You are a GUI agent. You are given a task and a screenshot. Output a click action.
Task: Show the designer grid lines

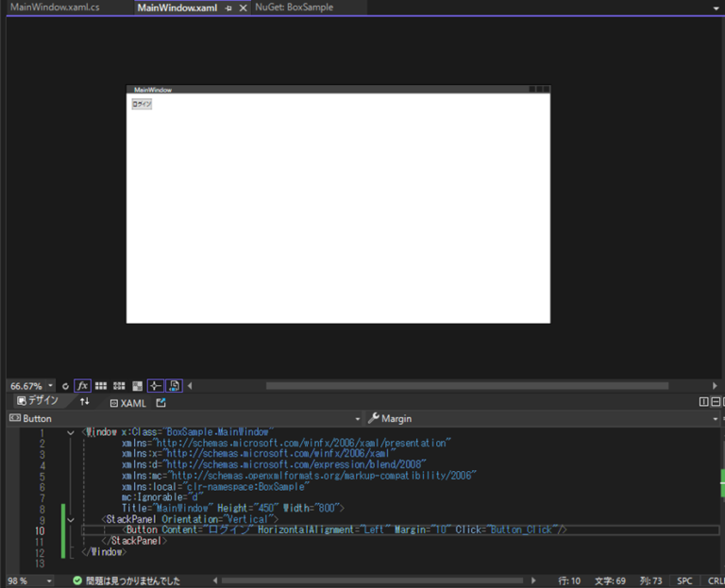coord(101,386)
